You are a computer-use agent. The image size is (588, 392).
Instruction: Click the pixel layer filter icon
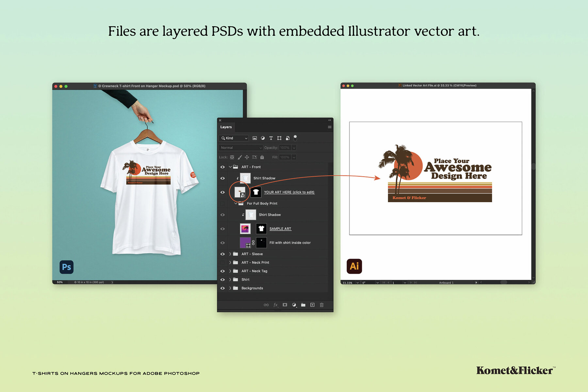(x=255, y=138)
